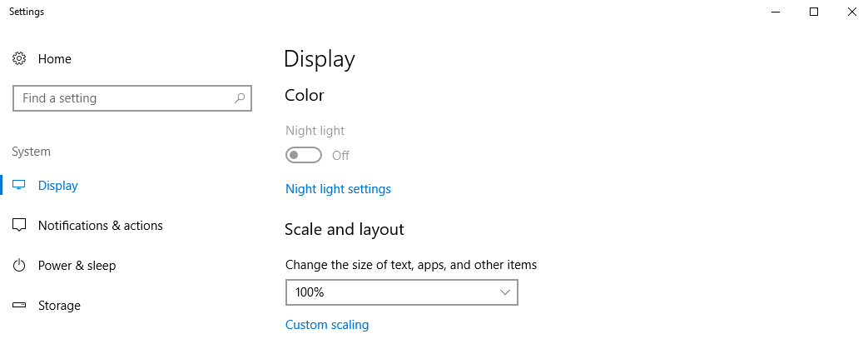
Task: Go to Home settings
Action: [x=54, y=58]
